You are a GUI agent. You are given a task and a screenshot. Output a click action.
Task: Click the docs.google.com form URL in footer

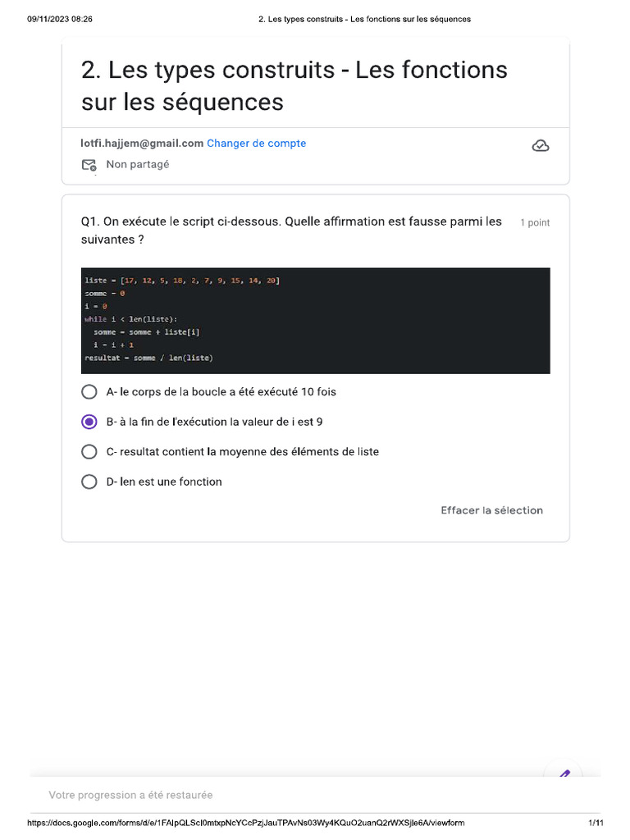point(246,823)
